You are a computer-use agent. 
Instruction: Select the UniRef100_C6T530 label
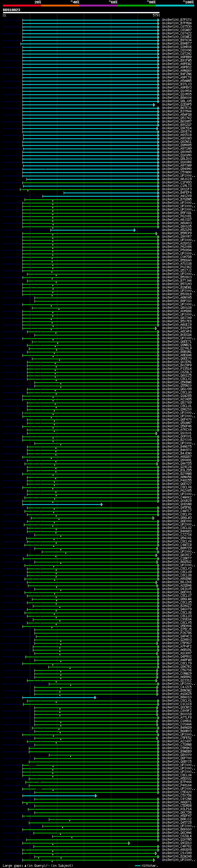(177, 26)
